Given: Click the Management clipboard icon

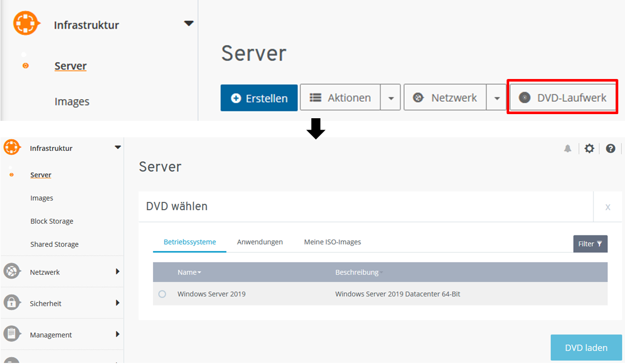Looking at the screenshot, I should (x=12, y=334).
